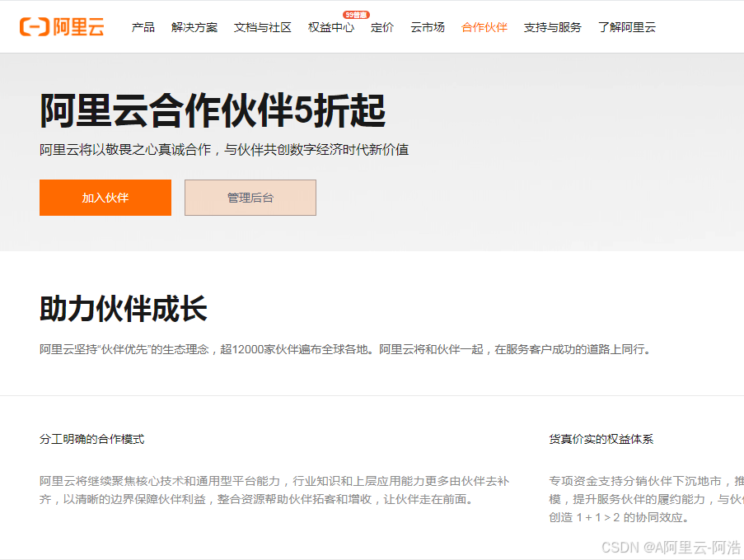Click the 阿里云 logo icon
Viewport: 744px width, 560px height.
62,27
